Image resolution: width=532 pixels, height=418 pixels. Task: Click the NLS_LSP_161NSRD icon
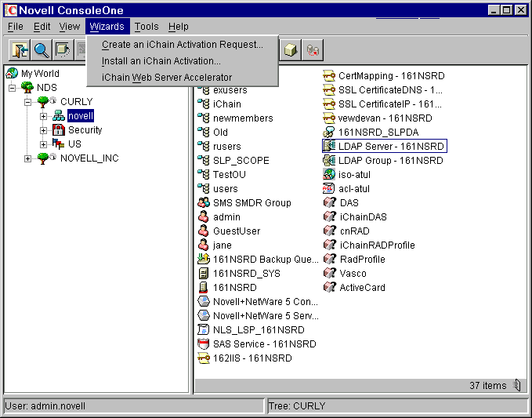tap(204, 329)
